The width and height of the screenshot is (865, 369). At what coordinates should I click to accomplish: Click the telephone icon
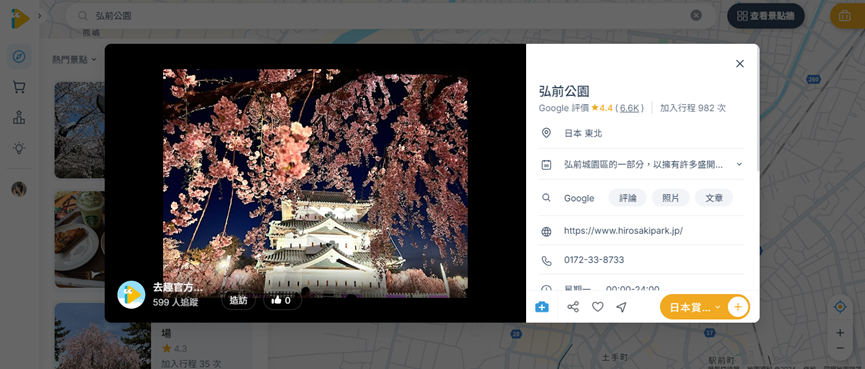click(546, 261)
